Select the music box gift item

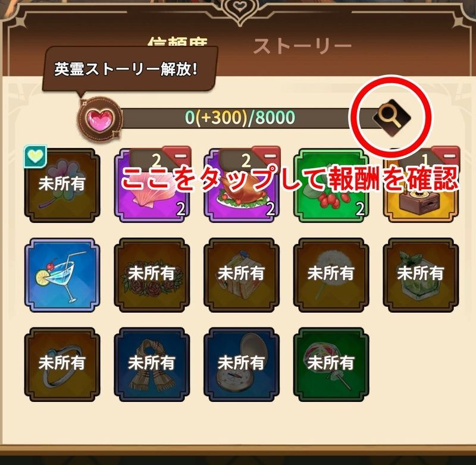(421, 186)
